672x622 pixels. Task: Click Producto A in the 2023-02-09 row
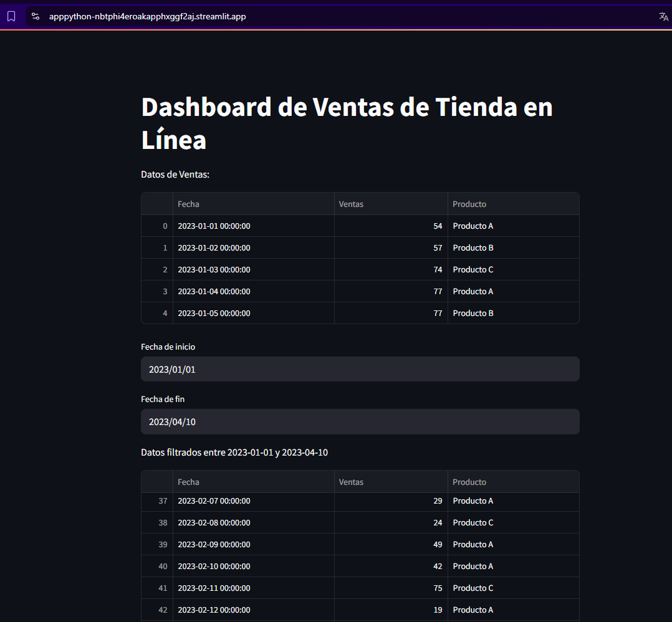514,545
